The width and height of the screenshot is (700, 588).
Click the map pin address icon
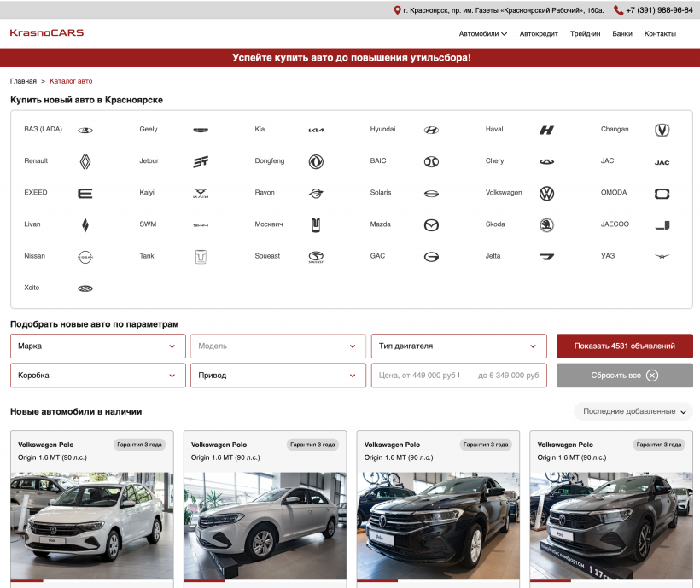[x=397, y=10]
